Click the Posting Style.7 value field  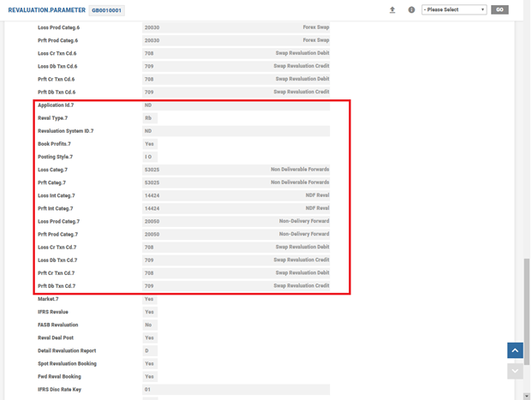point(149,157)
